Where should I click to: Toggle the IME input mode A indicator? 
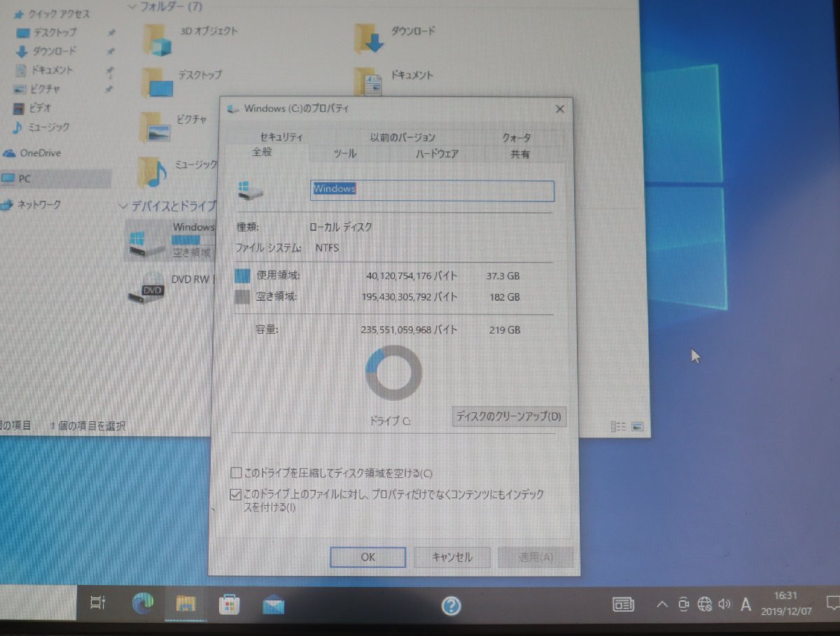(745, 604)
